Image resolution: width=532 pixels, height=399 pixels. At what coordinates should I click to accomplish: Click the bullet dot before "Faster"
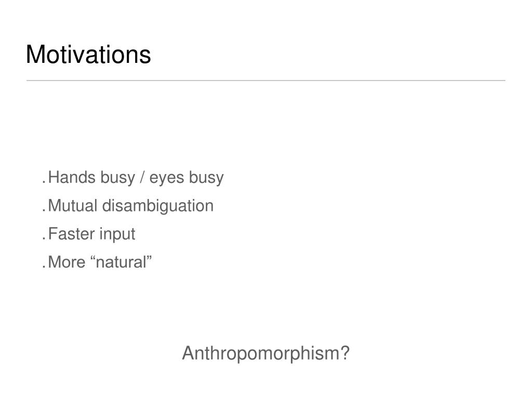44,239
